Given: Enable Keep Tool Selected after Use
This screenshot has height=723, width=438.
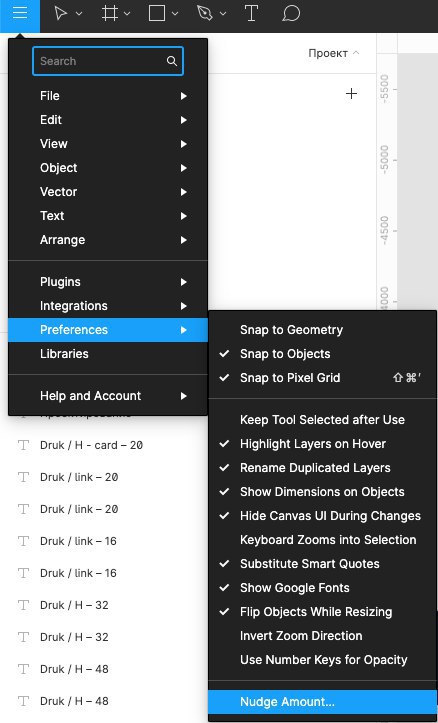Looking at the screenshot, I should click(x=322, y=420).
